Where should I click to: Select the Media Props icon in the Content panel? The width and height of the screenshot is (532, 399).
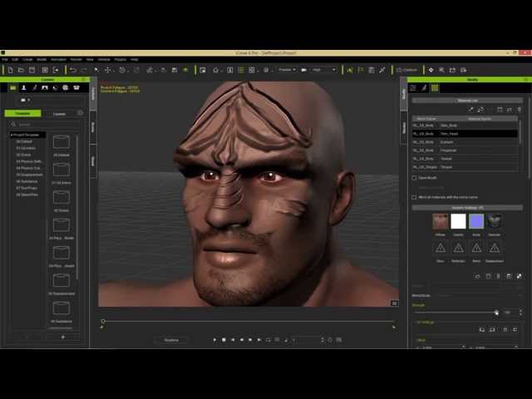76,88
